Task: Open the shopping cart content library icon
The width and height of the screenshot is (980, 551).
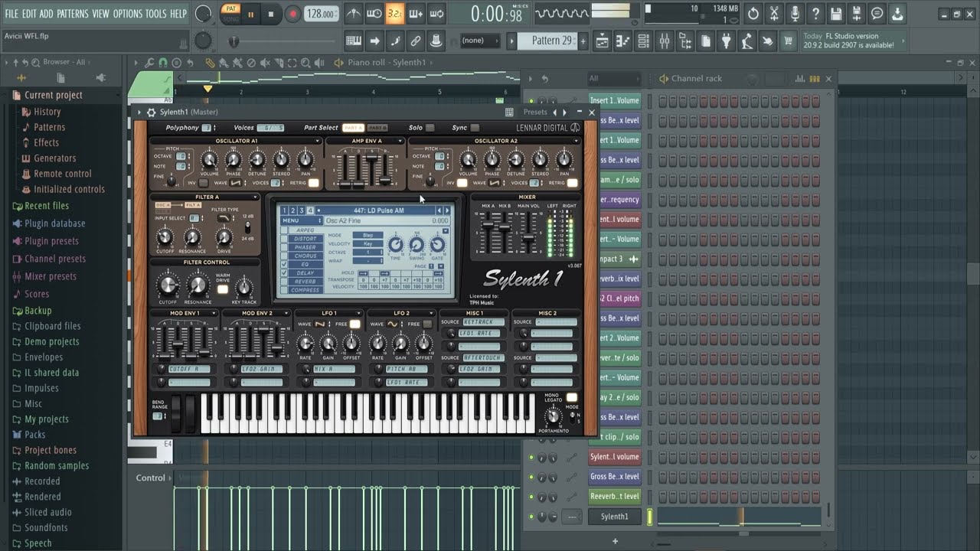Action: pyautogui.click(x=789, y=41)
